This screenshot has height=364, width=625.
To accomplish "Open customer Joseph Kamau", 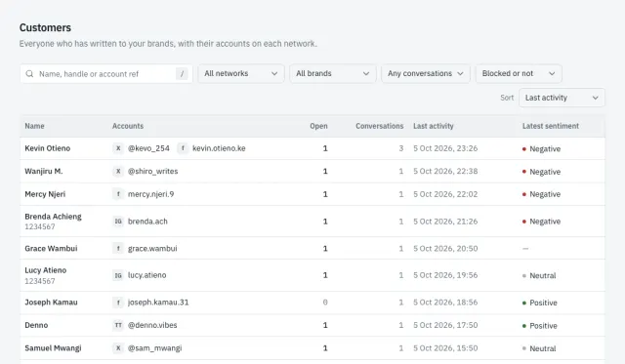I will (51, 303).
